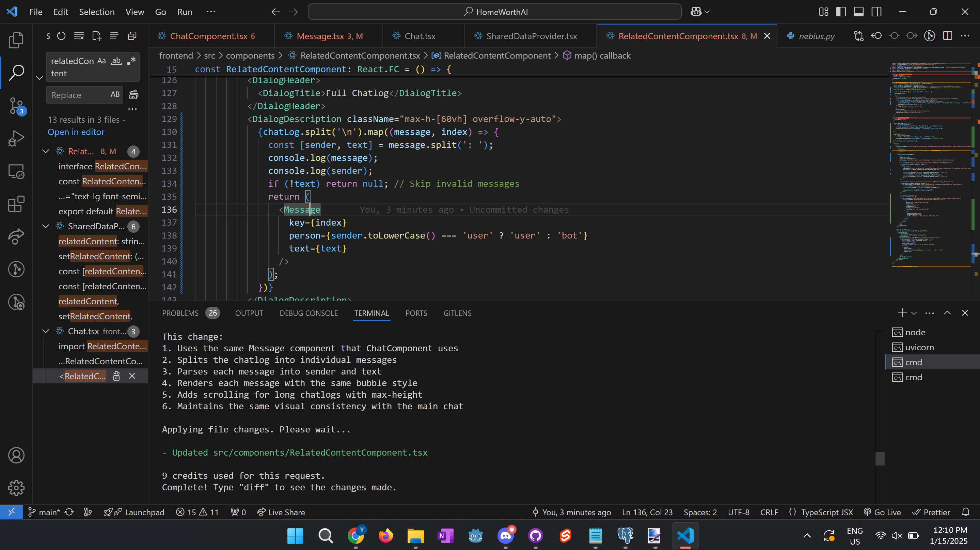Open the Explorer view in activity bar
Image resolution: width=980 pixels, height=550 pixels.
(x=16, y=40)
